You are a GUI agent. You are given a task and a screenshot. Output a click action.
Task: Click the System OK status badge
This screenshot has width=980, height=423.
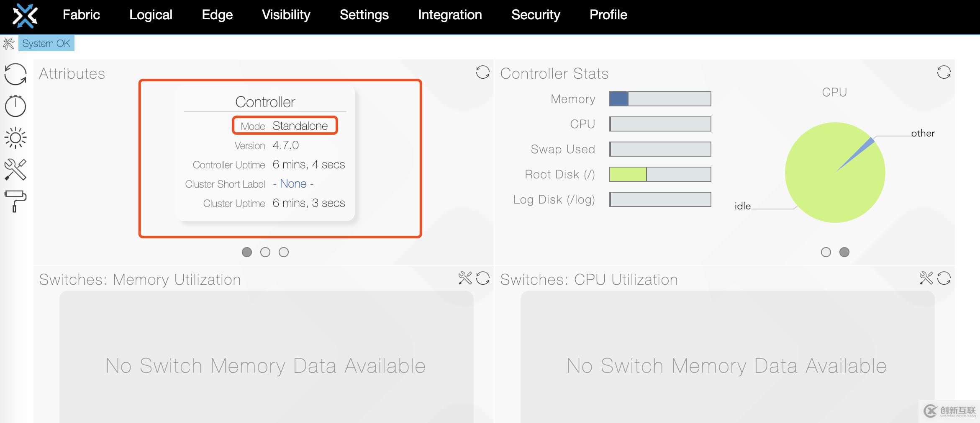46,44
